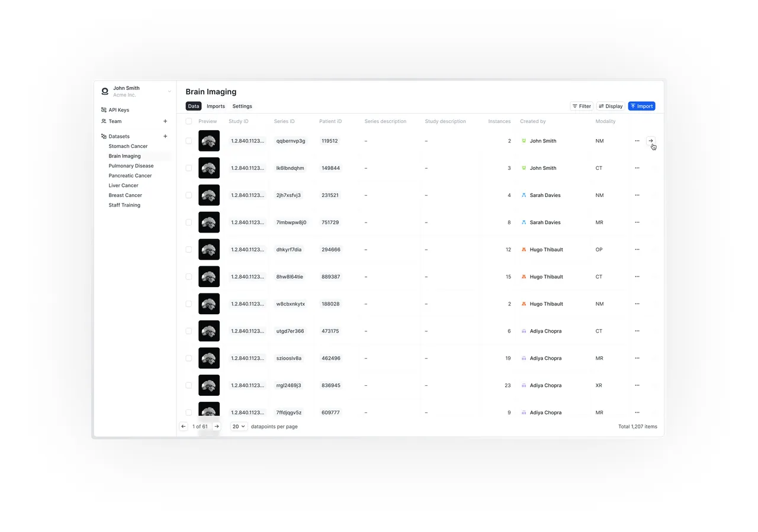Image resolution: width=758 pixels, height=532 pixels.
Task: Check the row for patient 119512
Action: [189, 141]
